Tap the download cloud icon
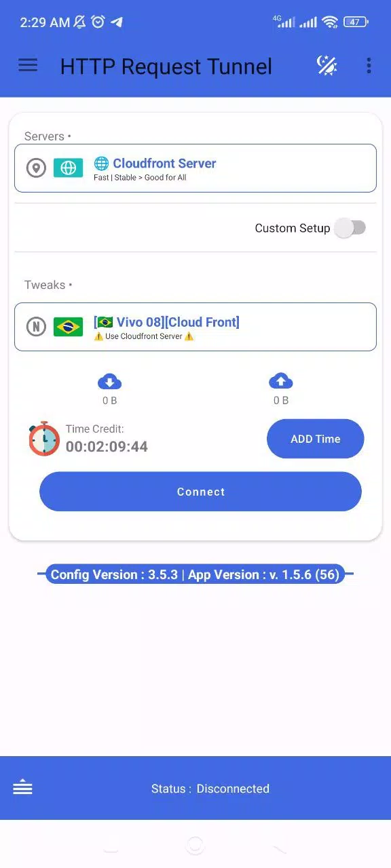This screenshot has height=868, width=391. coord(109,380)
